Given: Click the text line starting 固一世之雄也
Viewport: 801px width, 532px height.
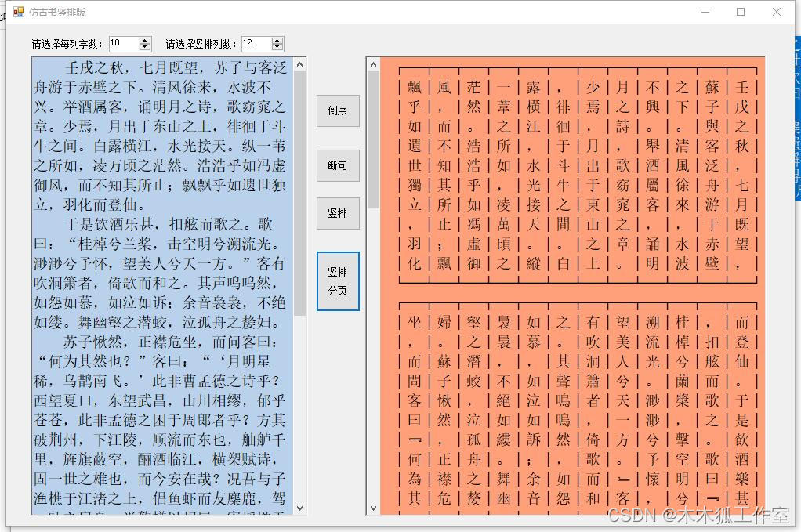Looking at the screenshot, I should (159, 479).
